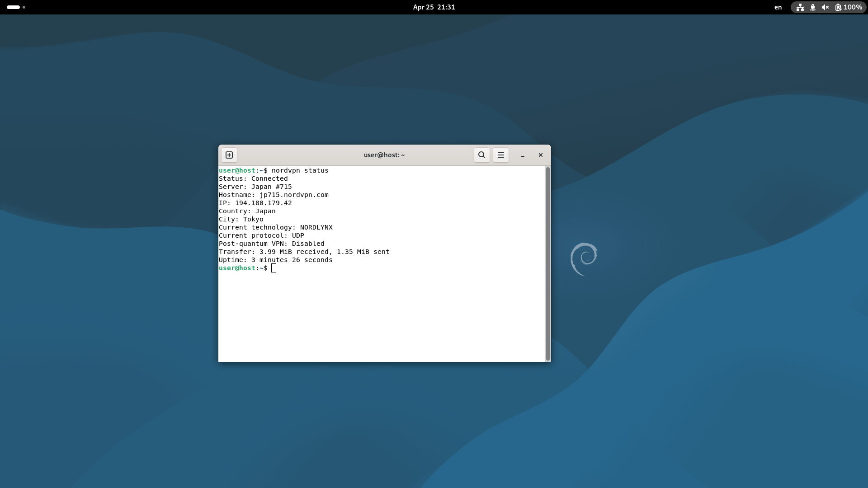
Task: Minimize the terminal window
Action: click(x=523, y=155)
